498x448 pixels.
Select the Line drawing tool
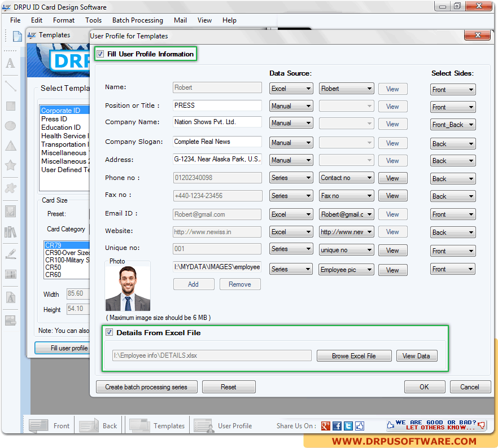pos(11,86)
